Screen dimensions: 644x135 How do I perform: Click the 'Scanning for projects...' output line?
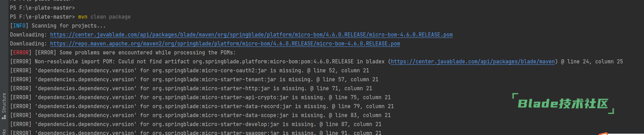(x=68, y=26)
